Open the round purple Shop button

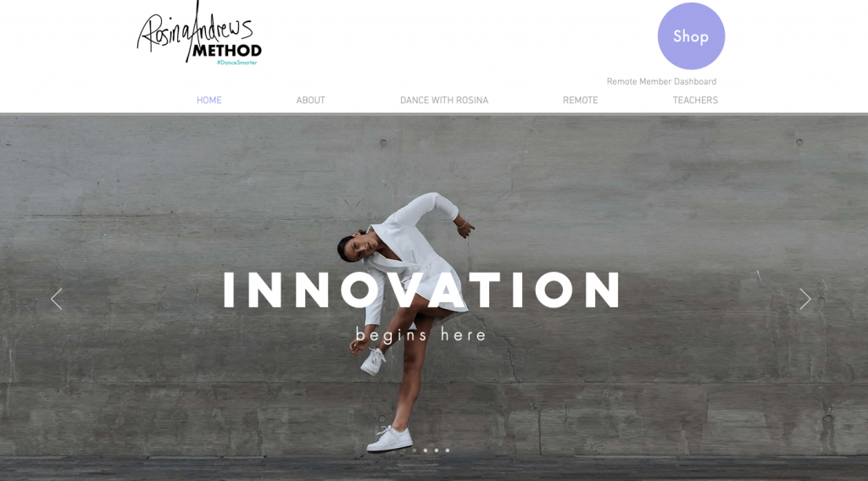(x=691, y=36)
